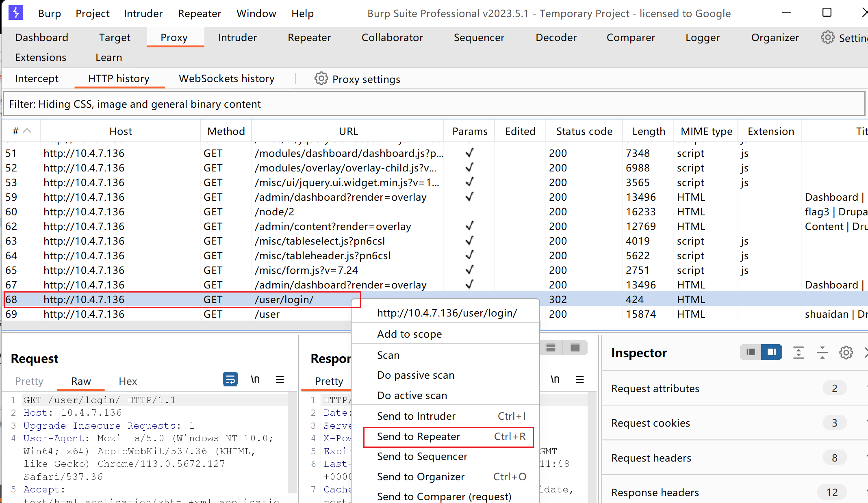This screenshot has height=503, width=868.
Task: Switch to Collaborator tab
Action: [392, 37]
